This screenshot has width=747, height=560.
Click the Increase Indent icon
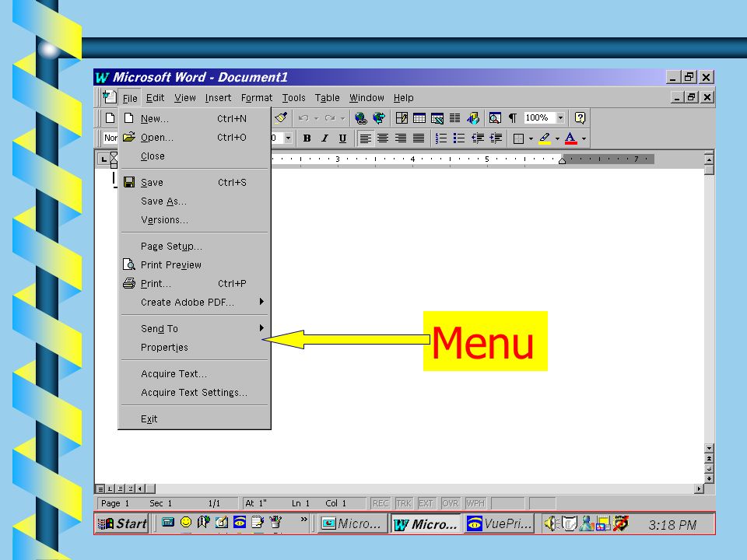496,138
